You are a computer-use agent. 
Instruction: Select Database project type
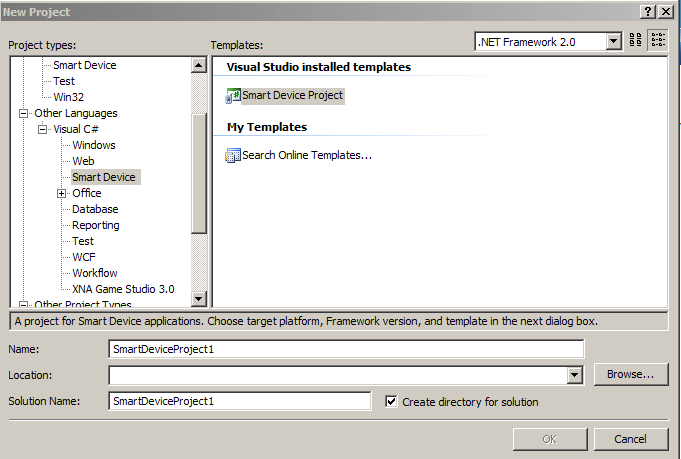click(95, 209)
